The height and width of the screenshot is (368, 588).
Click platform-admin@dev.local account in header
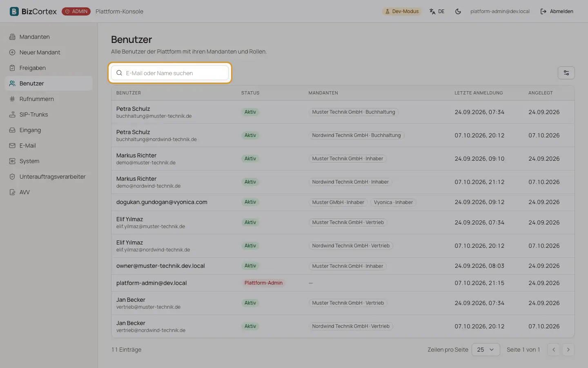(500, 11)
